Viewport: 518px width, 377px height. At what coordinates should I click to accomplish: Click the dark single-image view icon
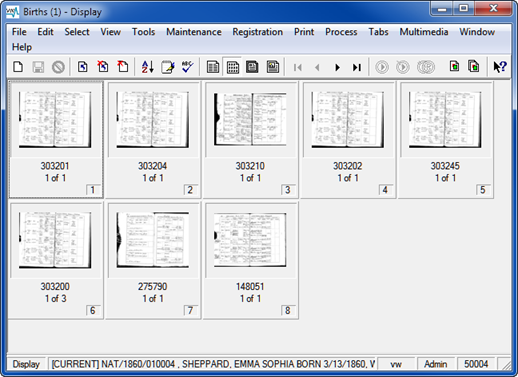(x=252, y=67)
